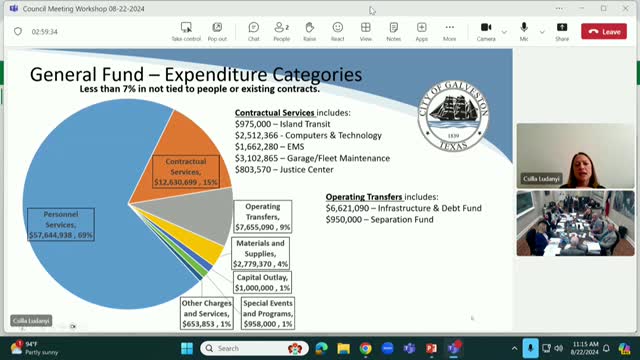Click the taskbar microphone indicator
This screenshot has width=640, height=360.
click(x=530, y=348)
